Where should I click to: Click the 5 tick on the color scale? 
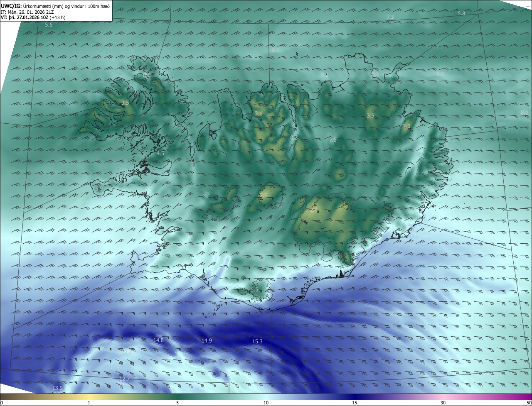pos(177,403)
